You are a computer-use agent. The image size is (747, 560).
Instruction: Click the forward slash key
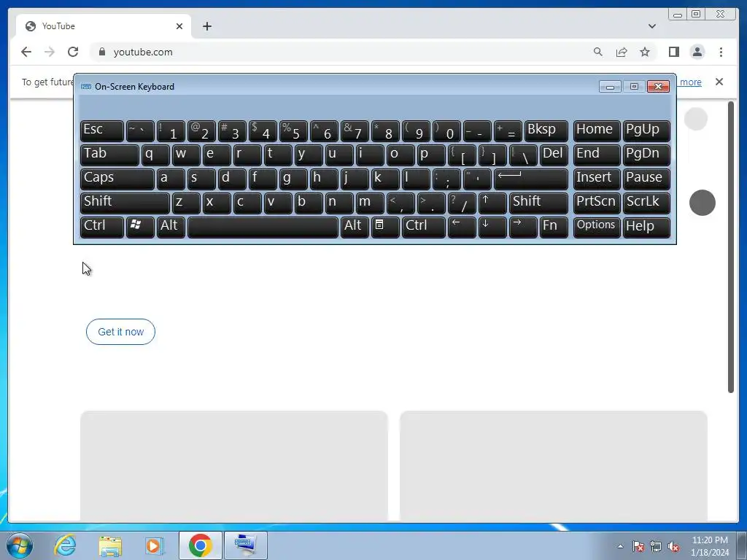(x=462, y=203)
